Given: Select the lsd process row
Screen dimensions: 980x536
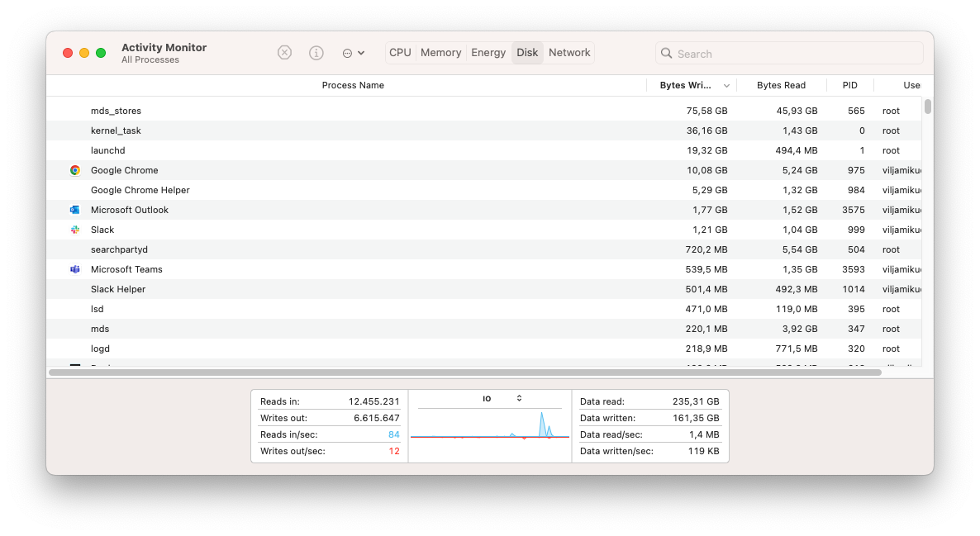Looking at the screenshot, I should tap(484, 309).
